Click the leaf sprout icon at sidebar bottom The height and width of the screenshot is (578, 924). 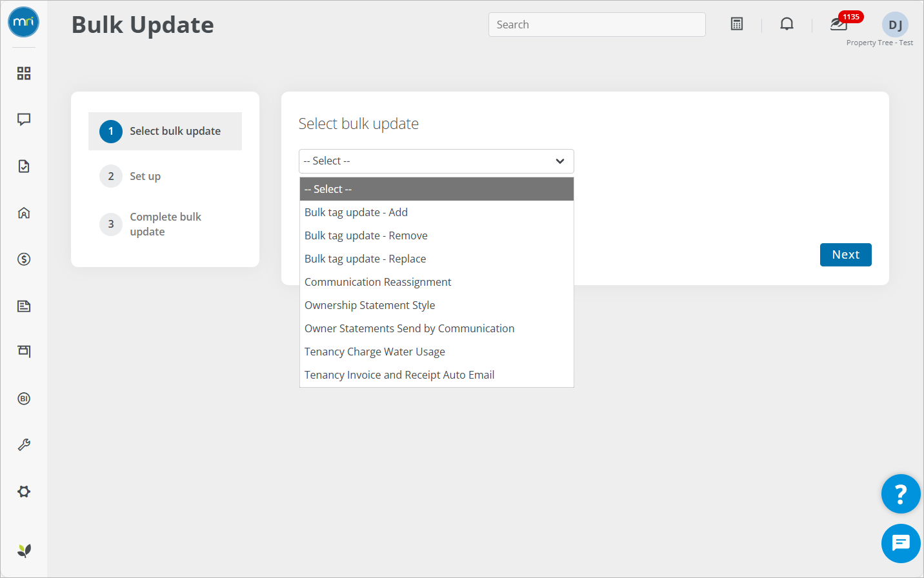[x=24, y=550]
